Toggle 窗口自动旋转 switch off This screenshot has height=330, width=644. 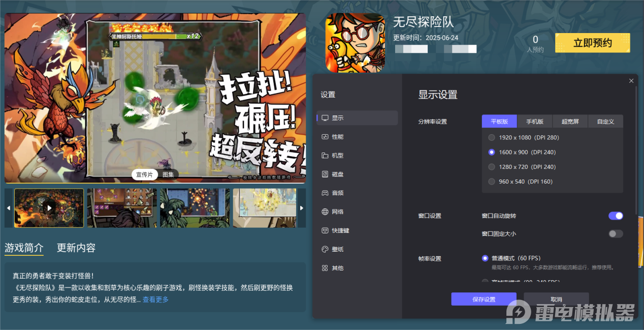click(616, 216)
